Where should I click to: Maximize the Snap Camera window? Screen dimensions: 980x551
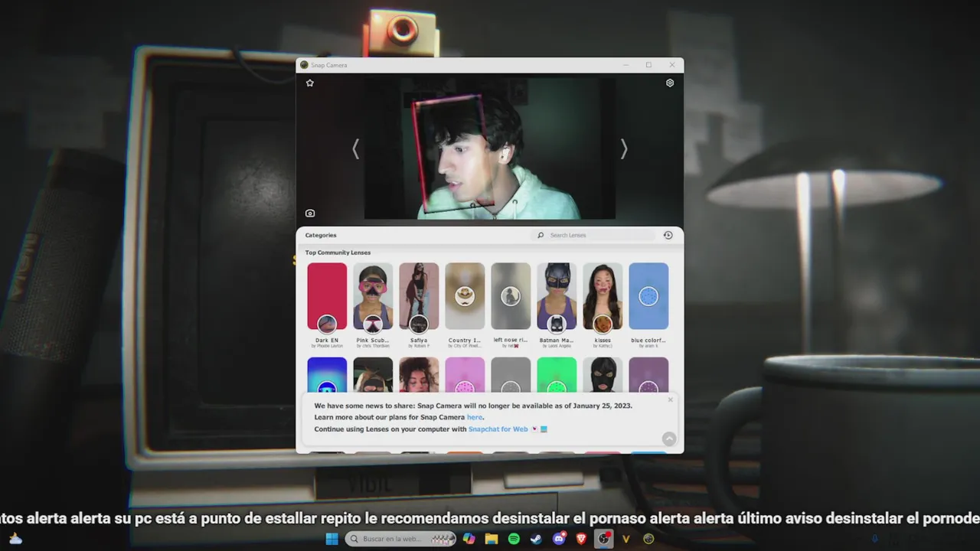[648, 65]
